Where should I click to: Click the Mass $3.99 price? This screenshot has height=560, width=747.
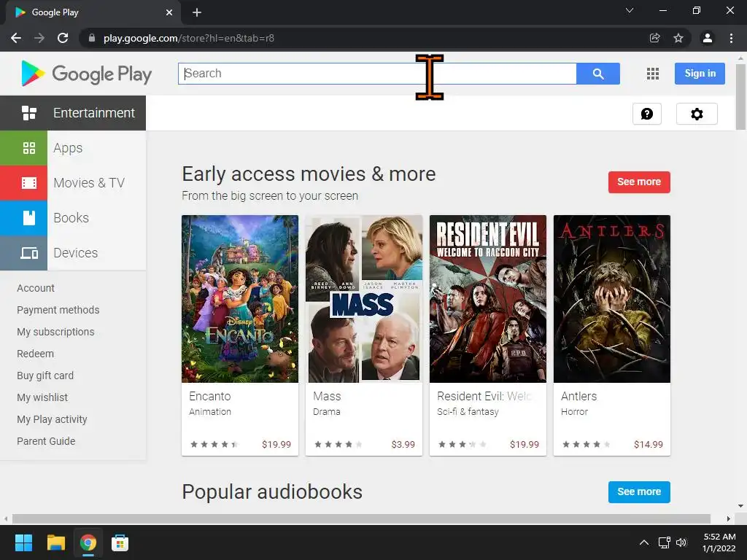click(403, 444)
